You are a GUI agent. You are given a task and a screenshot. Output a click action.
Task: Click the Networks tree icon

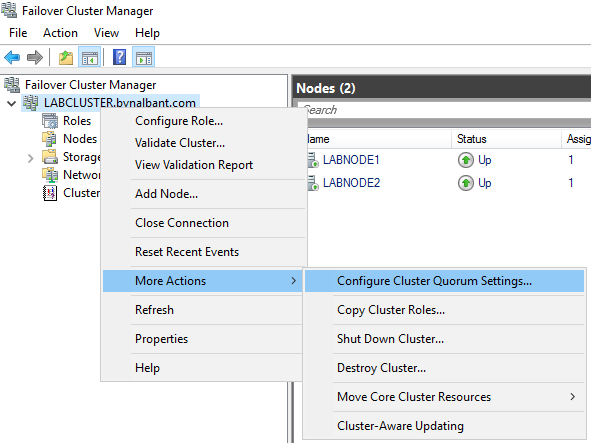pos(50,175)
